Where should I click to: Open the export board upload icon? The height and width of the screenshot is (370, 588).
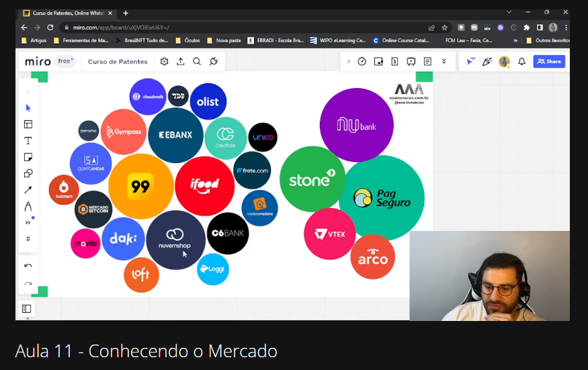tap(181, 62)
